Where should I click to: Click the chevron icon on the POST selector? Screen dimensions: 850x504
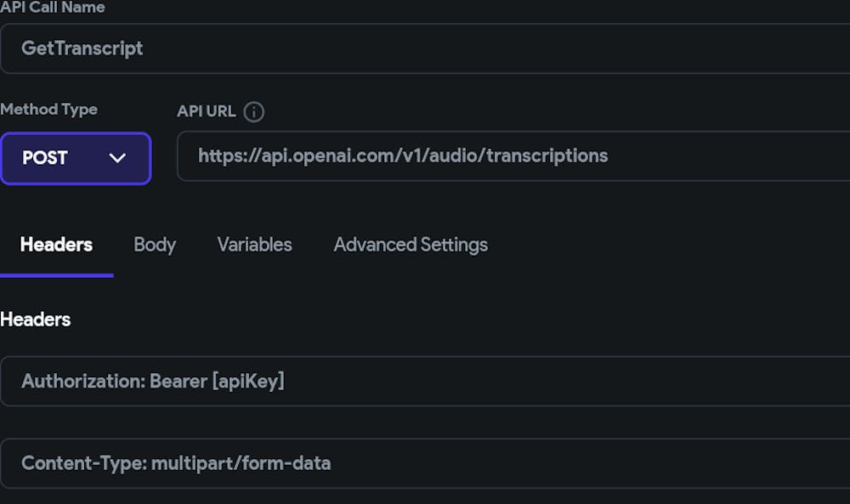[x=118, y=158]
